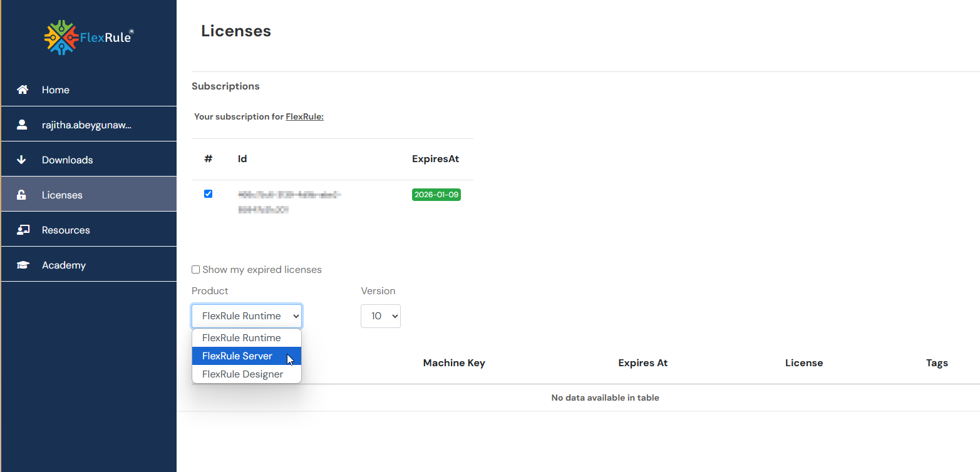
Task: Click "No data available in table" text
Action: pyautogui.click(x=605, y=398)
